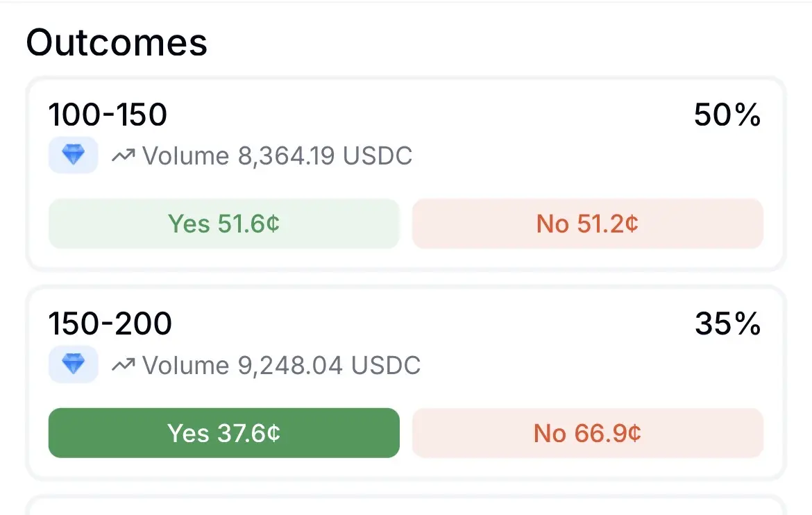Click the USDC label in the 100-150 card

[x=378, y=156]
